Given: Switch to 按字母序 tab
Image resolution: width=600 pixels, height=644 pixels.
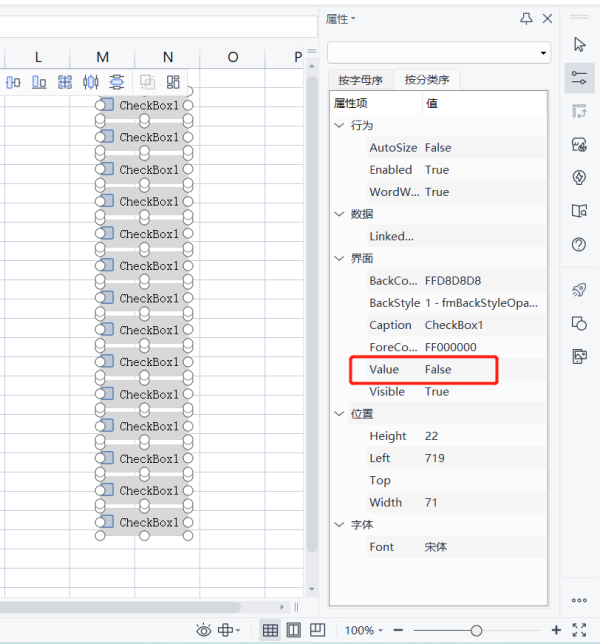Looking at the screenshot, I should point(360,80).
